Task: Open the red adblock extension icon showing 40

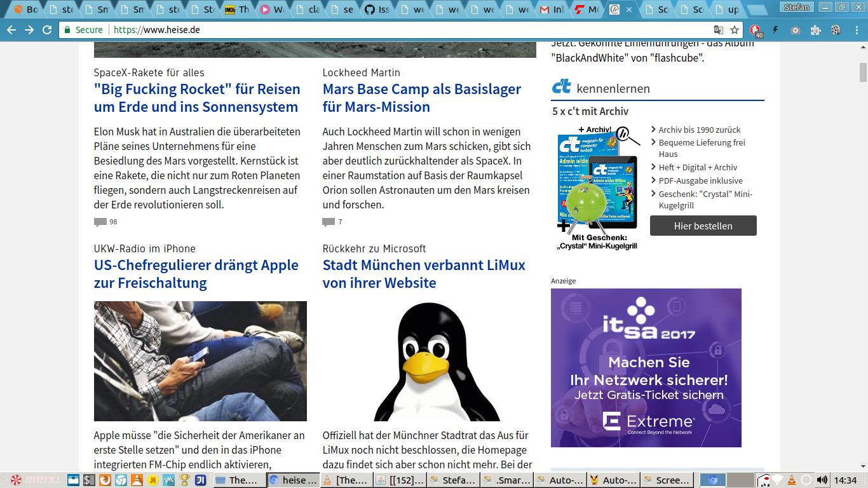Action: (755, 30)
